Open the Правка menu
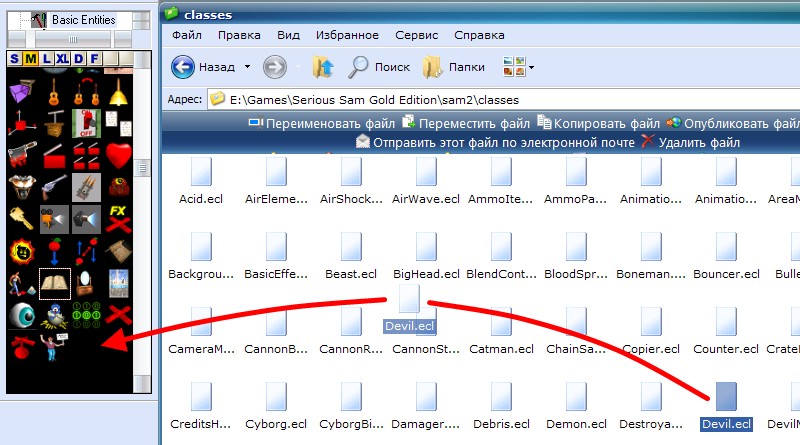 pyautogui.click(x=239, y=35)
